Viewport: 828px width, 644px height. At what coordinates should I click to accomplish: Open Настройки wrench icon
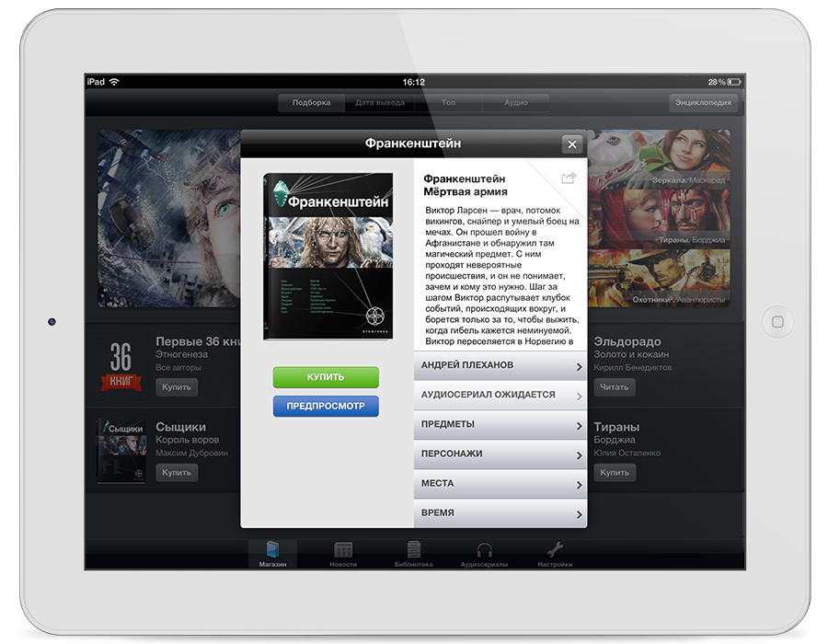(x=555, y=552)
